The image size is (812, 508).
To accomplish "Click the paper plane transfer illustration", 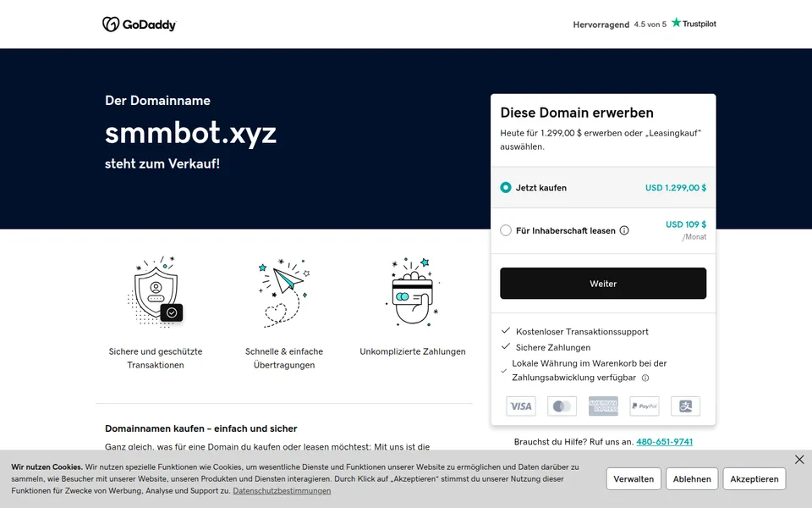I will 284,293.
